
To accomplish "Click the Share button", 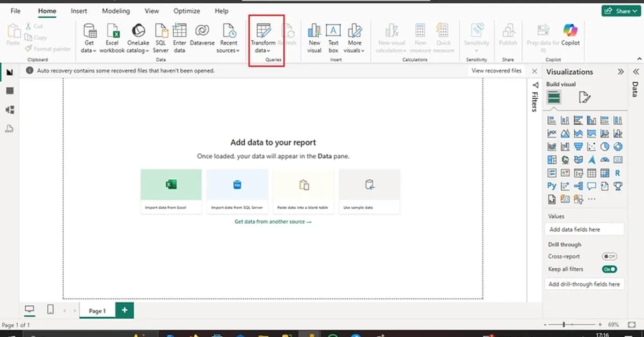I will 620,10.
